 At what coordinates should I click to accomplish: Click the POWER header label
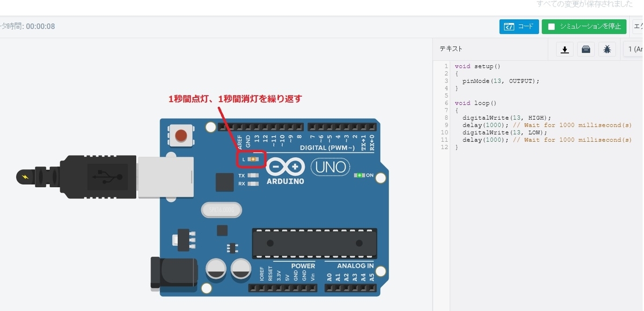(303, 266)
